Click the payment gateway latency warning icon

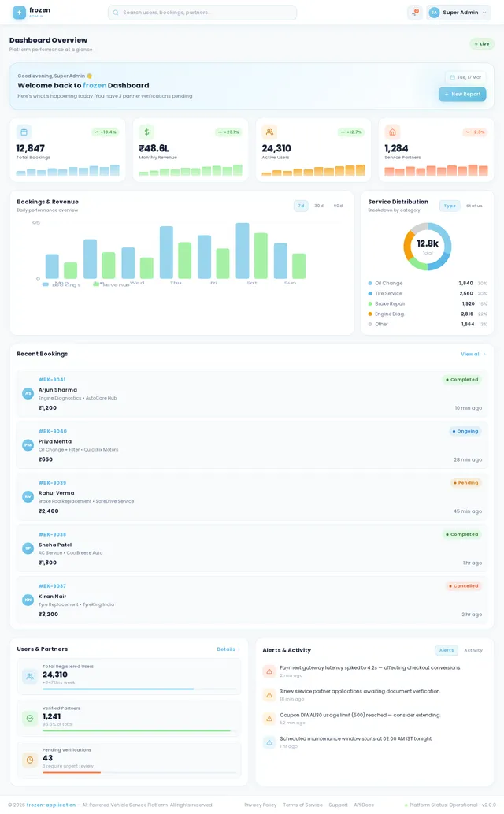tap(269, 671)
